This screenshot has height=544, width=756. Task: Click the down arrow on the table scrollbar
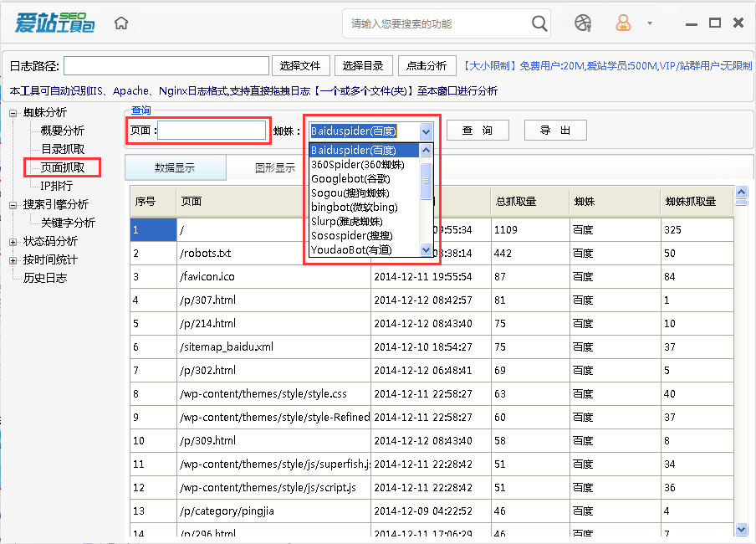(742, 531)
